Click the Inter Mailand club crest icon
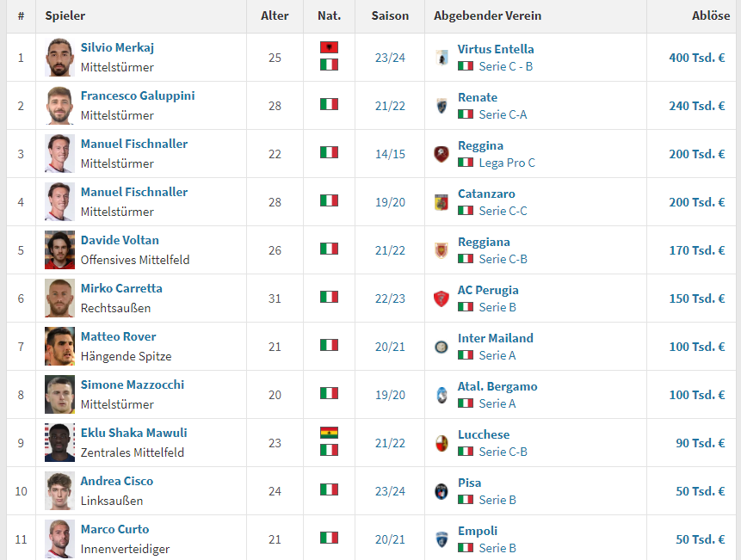 coord(442,347)
